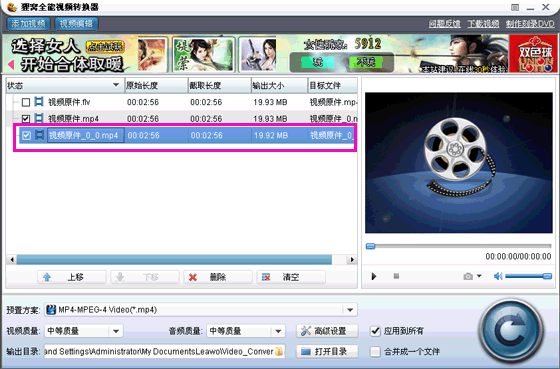Toggle the 应用到所有 checkbox
Viewport: 560px width, 369px height.
pyautogui.click(x=375, y=331)
